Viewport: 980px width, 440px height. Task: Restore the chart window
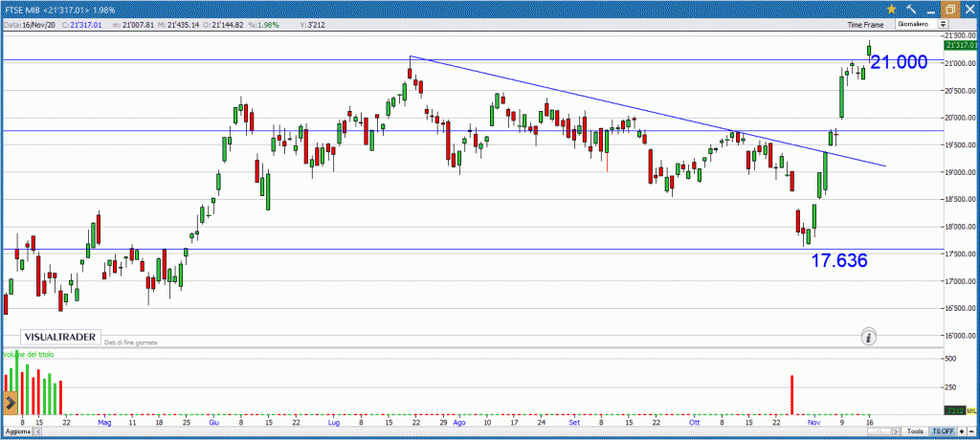950,9
